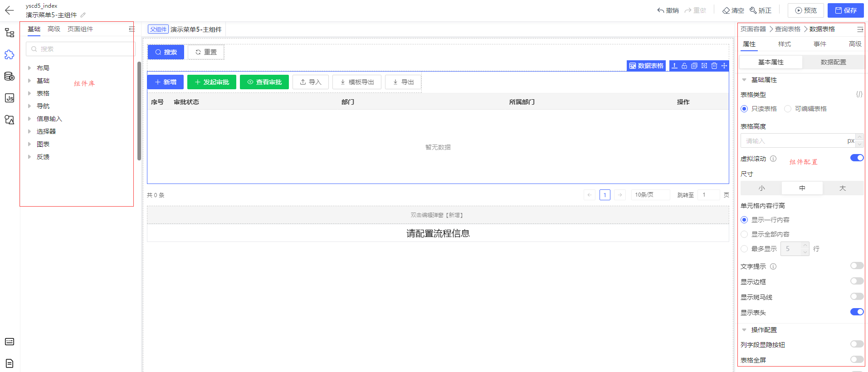
Task: Select 显示一行内容 radio button
Action: 744,220
